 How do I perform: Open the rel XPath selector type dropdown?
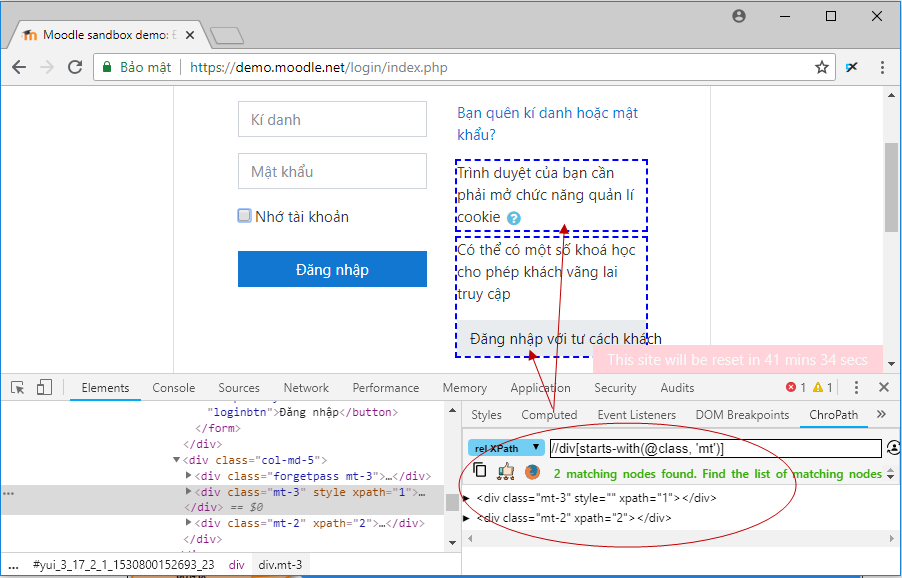pyautogui.click(x=507, y=448)
